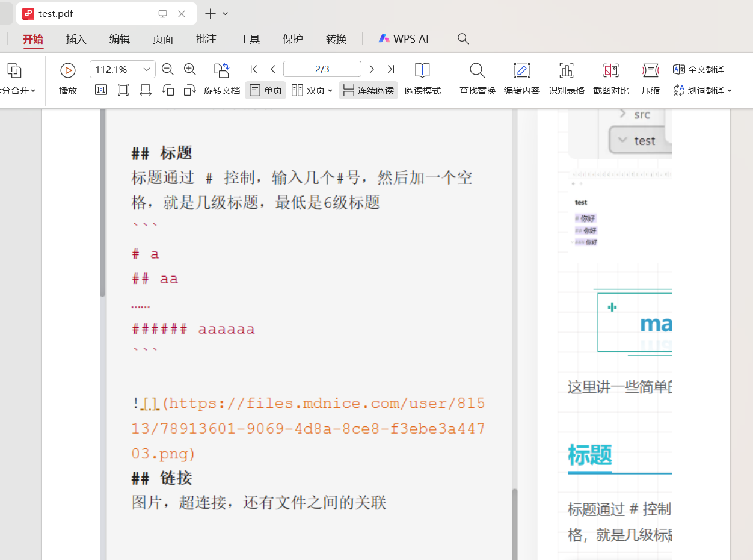Jump to the last page
Viewport: 753px width, 560px height.
[391, 70]
